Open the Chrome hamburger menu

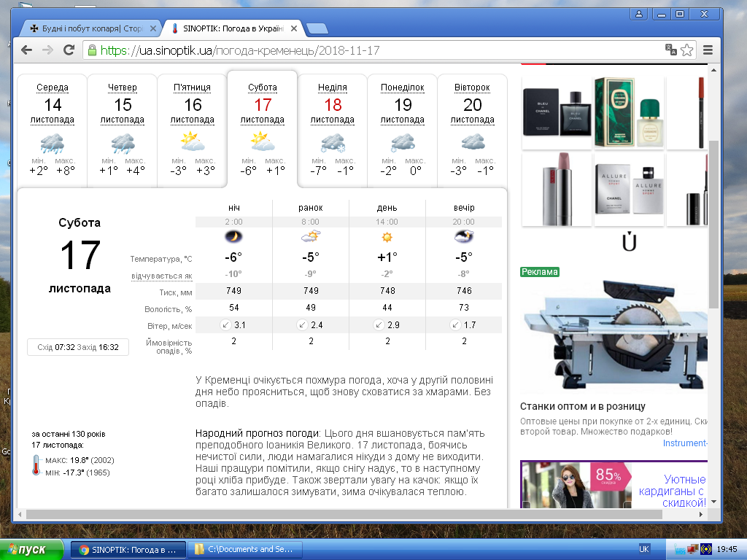point(707,50)
